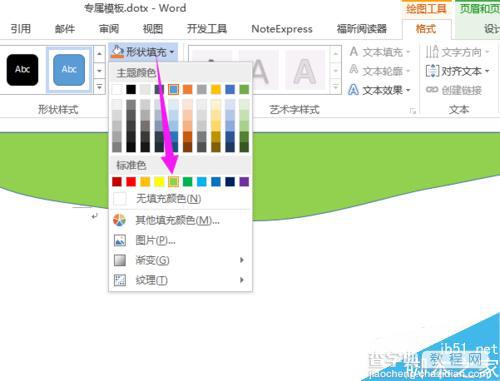
Task: Pick the royal blue theme color swatch
Action: coord(230,89)
